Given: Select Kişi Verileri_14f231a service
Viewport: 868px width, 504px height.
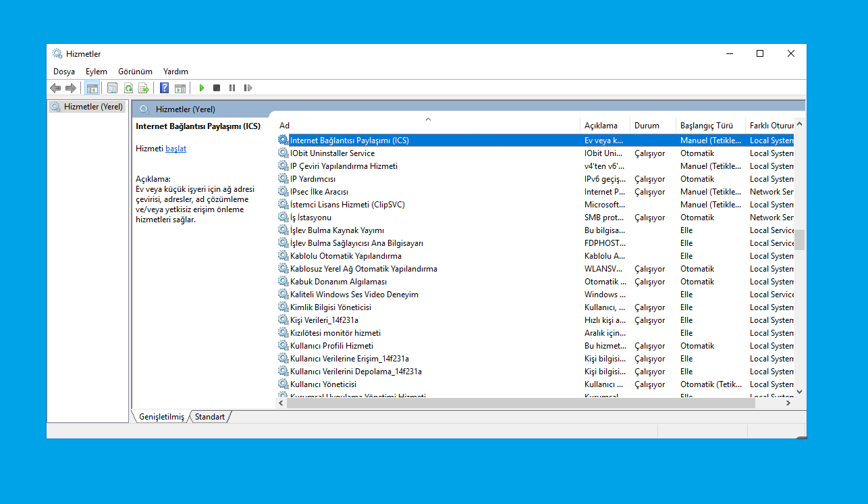Looking at the screenshot, I should click(535, 320).
